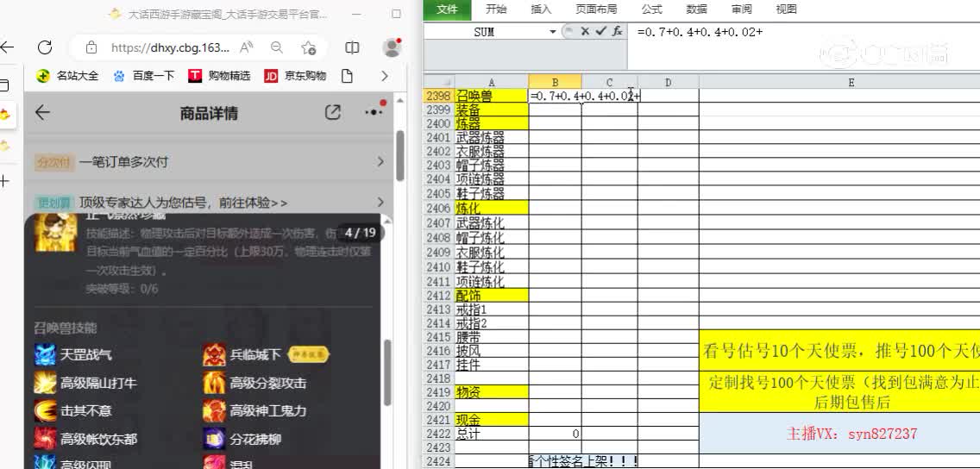The height and width of the screenshot is (469, 980).
Task: Click the SUM name box field
Action: tap(486, 32)
